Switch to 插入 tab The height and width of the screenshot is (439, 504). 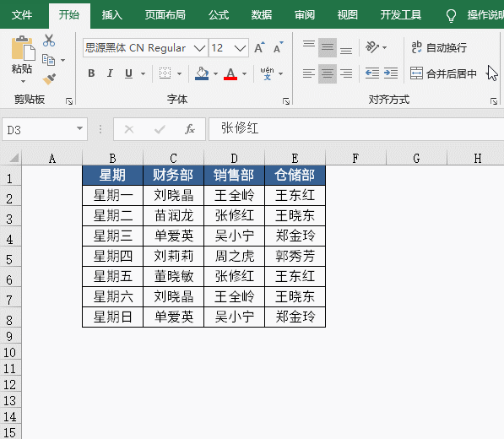click(x=111, y=15)
